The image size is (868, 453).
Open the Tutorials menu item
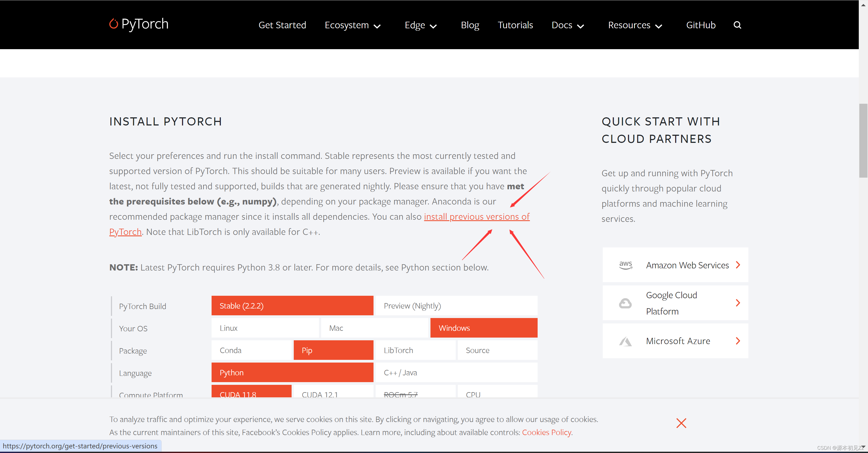tap(515, 25)
